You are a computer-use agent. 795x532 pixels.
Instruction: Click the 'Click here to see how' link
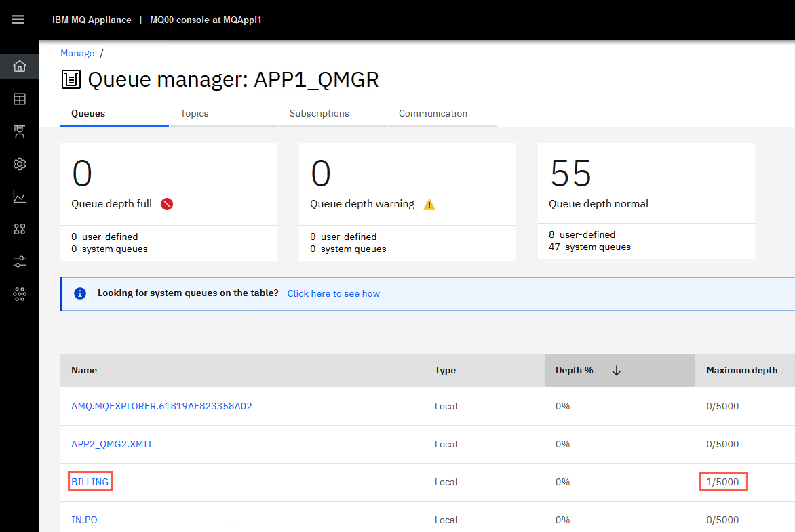tap(334, 294)
